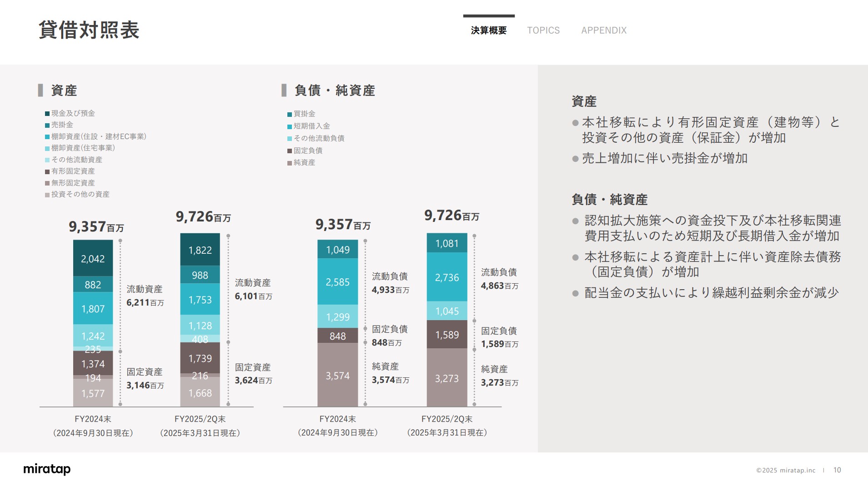Select the 有形固定資産 legend marker

click(x=47, y=171)
